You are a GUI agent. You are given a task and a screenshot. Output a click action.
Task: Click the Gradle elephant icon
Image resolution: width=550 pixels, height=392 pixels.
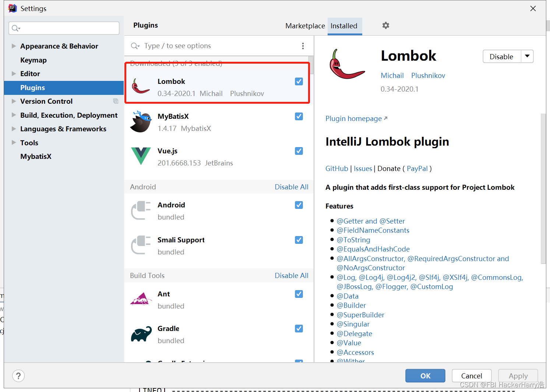(141, 334)
